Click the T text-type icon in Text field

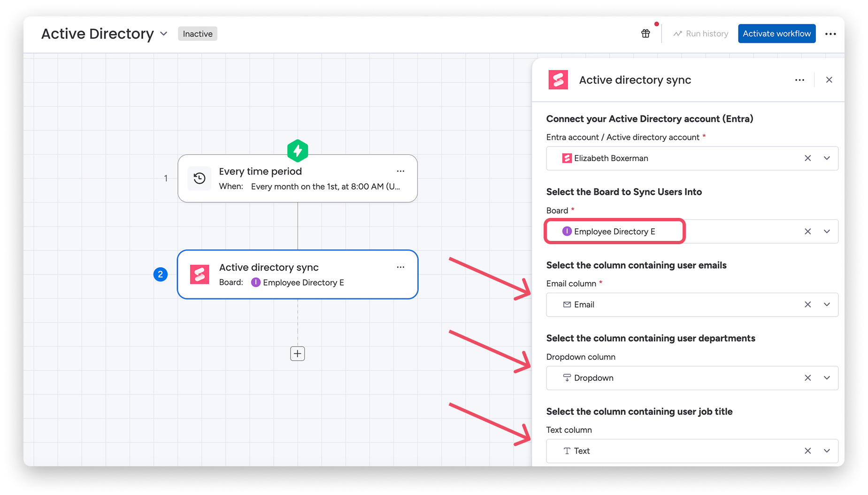(567, 451)
